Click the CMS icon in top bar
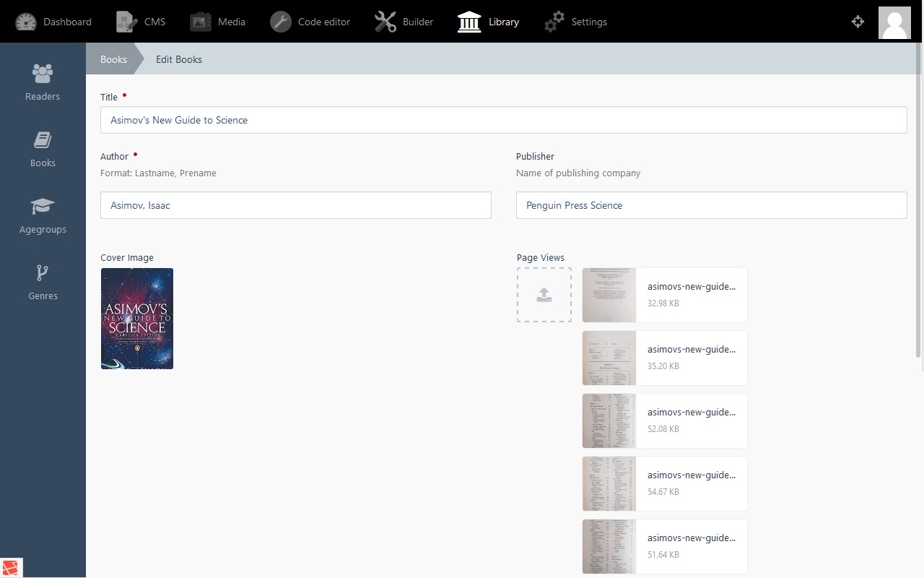924x578 pixels. [127, 22]
